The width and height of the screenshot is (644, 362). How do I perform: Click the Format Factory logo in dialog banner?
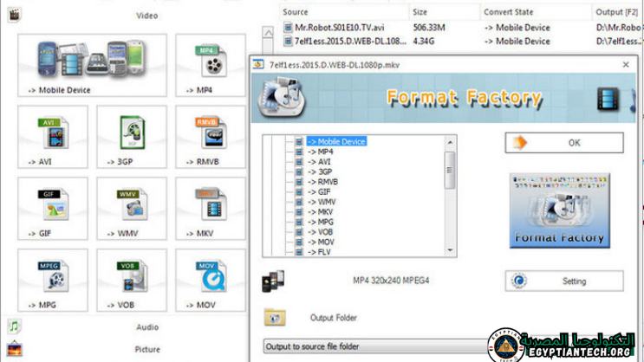(283, 98)
